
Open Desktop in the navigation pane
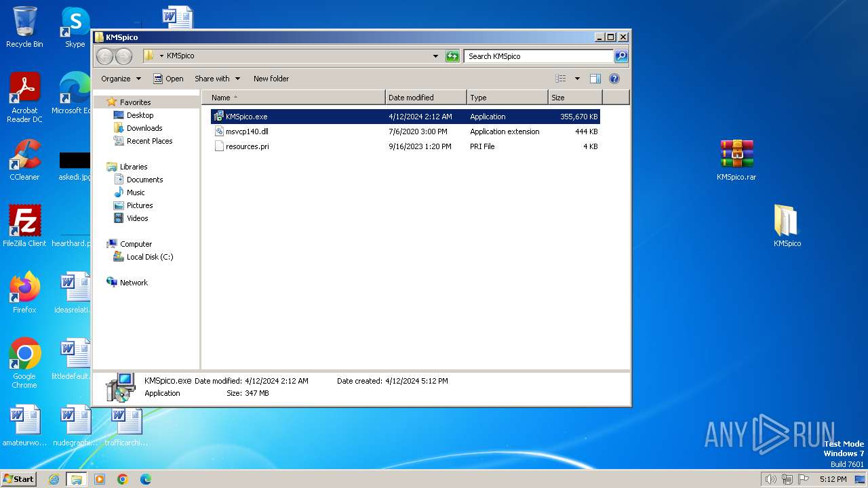point(140,115)
